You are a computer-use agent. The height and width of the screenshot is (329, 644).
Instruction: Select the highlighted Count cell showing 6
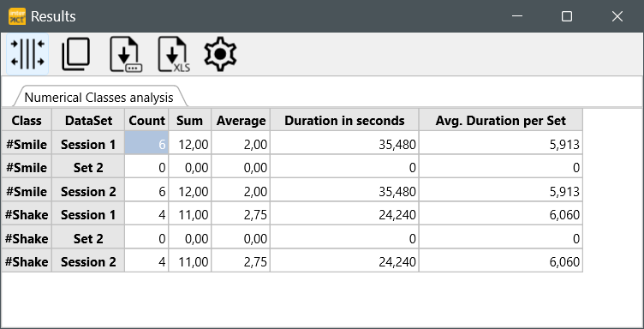pyautogui.click(x=146, y=144)
